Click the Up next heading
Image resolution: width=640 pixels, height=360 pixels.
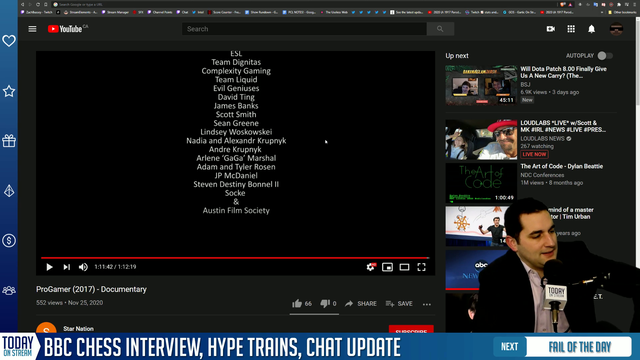tap(457, 56)
